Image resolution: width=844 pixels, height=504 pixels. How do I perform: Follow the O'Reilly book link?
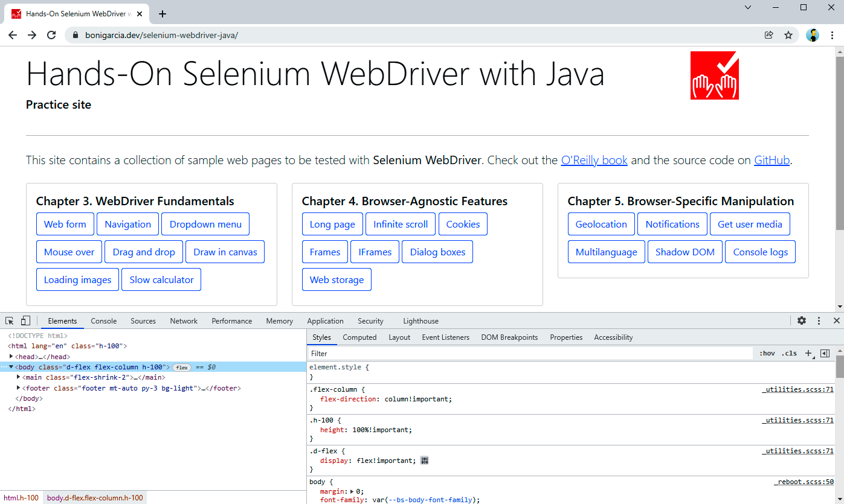coord(594,160)
